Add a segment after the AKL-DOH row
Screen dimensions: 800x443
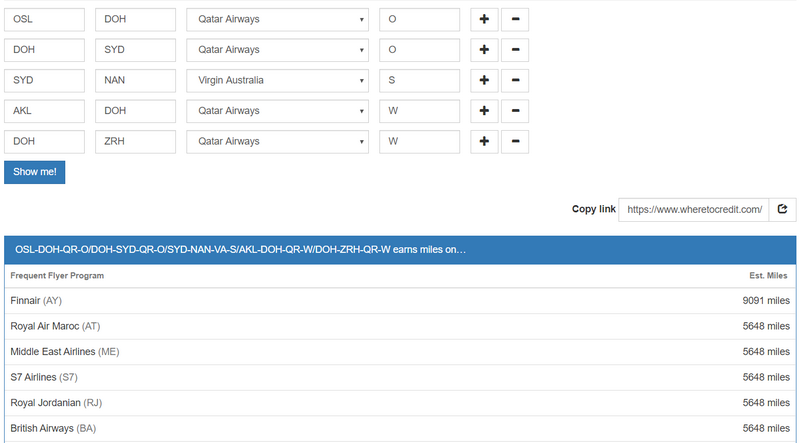pos(484,111)
